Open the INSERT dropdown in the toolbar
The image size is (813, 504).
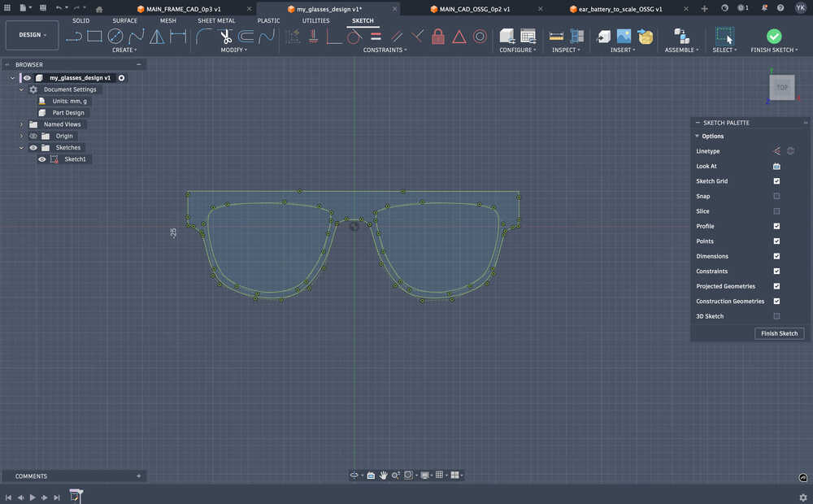click(622, 50)
